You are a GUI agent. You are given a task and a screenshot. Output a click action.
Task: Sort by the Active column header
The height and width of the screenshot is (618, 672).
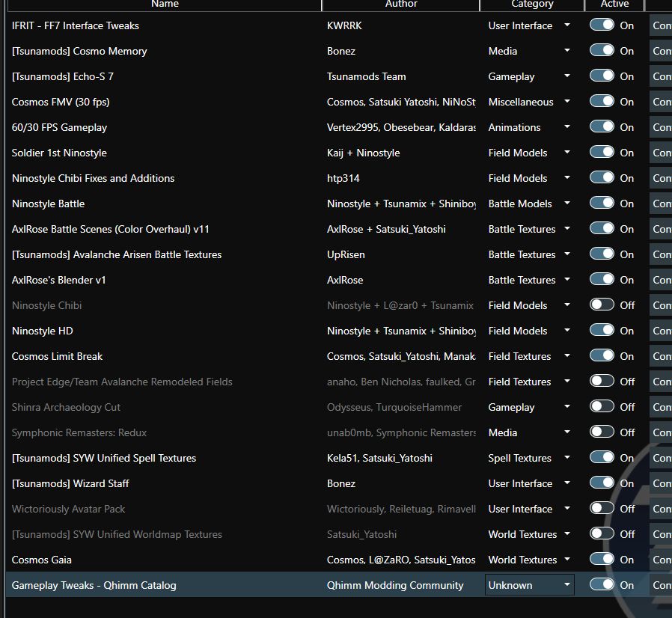pos(614,4)
